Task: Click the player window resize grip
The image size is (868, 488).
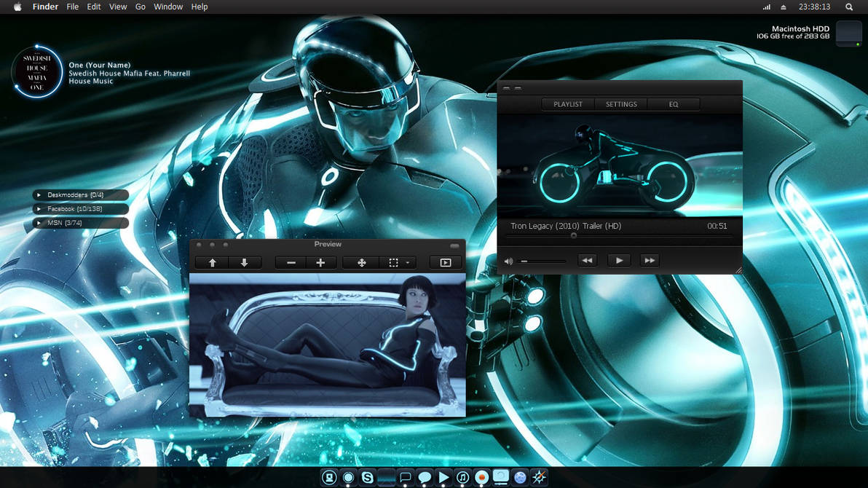Action: 738,270
